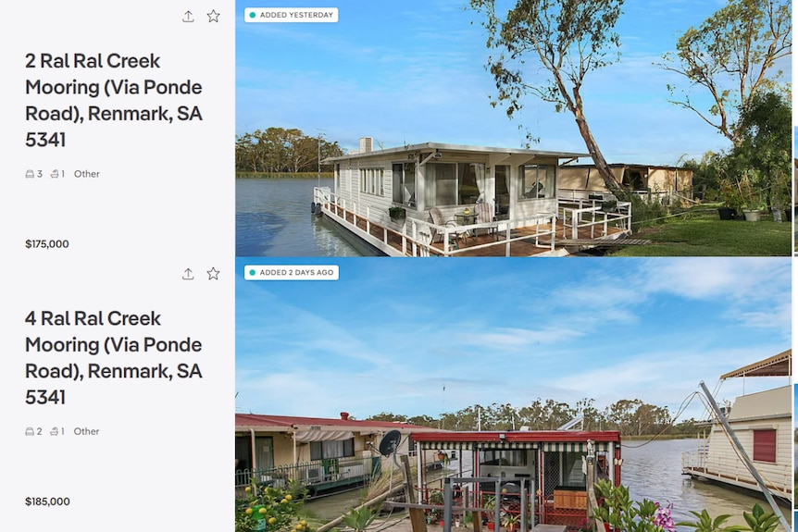Select the $175,000 price

[x=47, y=244]
